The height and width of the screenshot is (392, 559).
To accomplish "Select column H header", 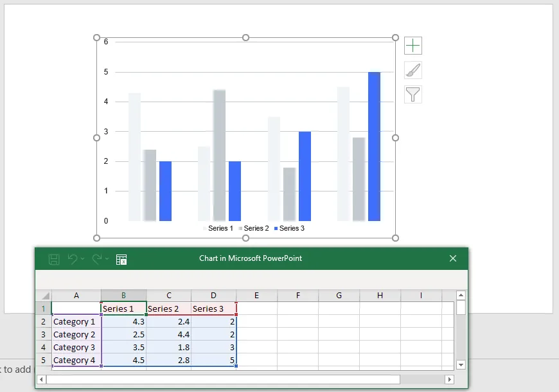I will click(x=380, y=296).
